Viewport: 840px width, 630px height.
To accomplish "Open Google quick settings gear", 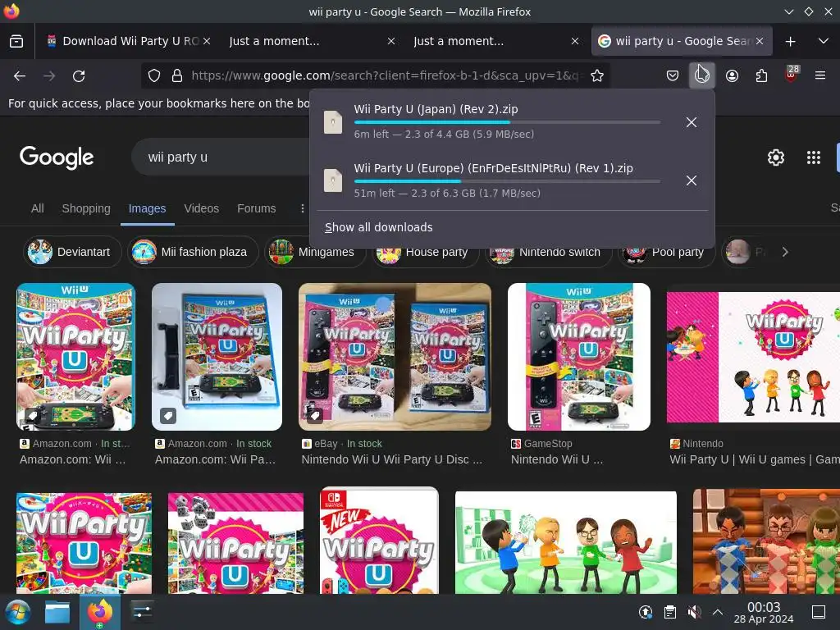I will (776, 157).
